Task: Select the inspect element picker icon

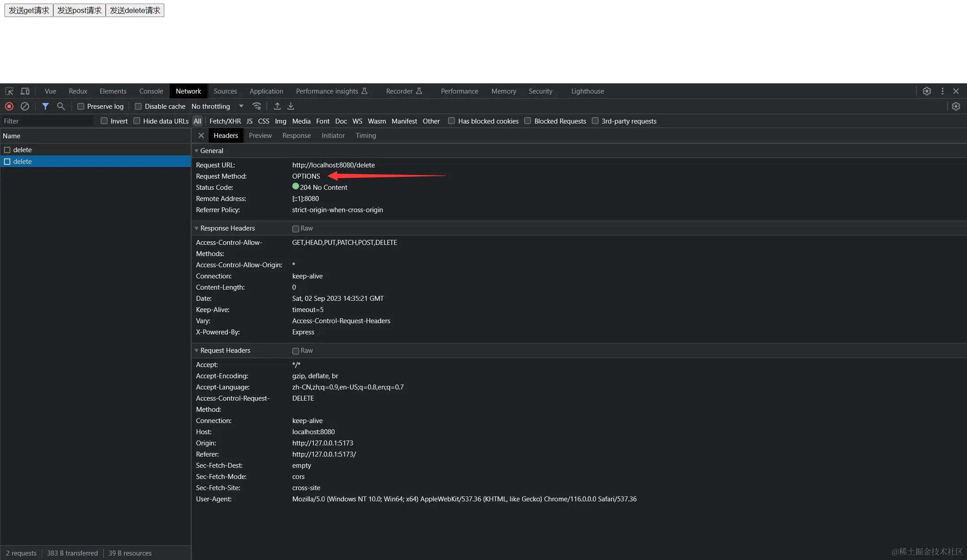Action: click(x=9, y=91)
